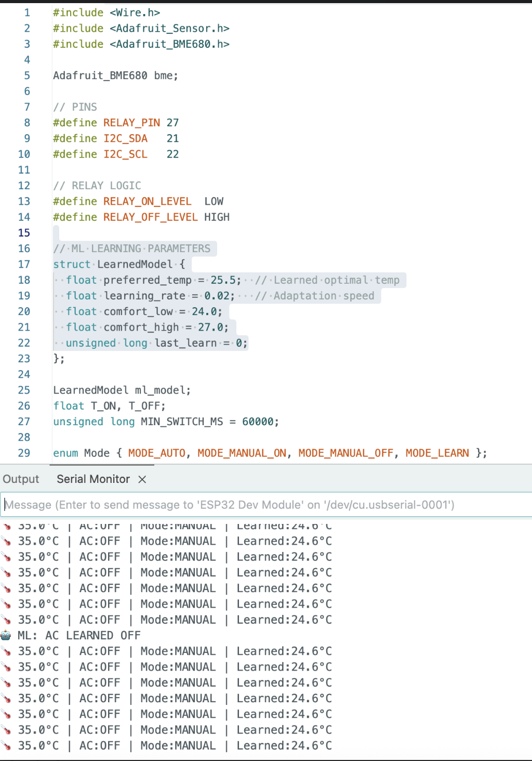532x761 pixels.
Task: Click line number 15 in the editor
Action: (x=24, y=232)
